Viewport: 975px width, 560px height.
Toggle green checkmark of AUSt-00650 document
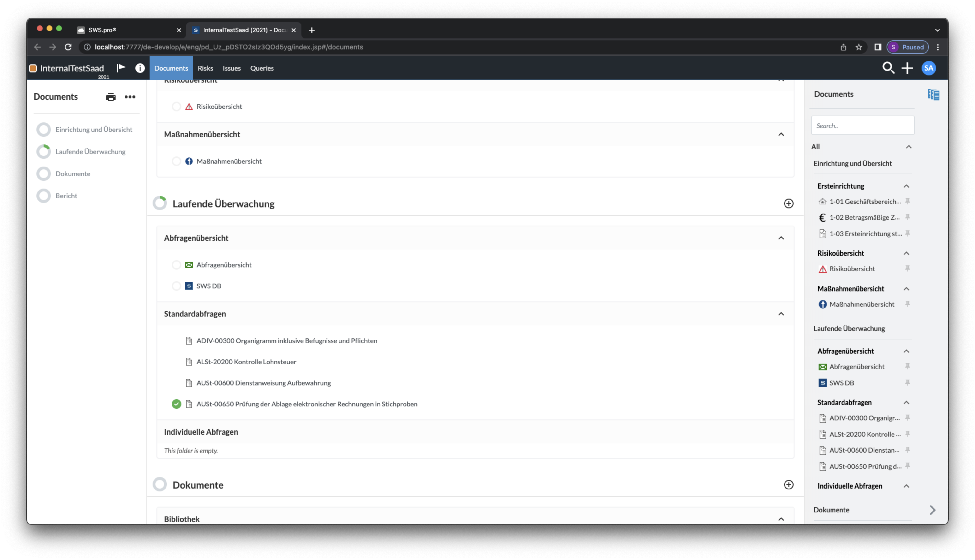(x=177, y=404)
